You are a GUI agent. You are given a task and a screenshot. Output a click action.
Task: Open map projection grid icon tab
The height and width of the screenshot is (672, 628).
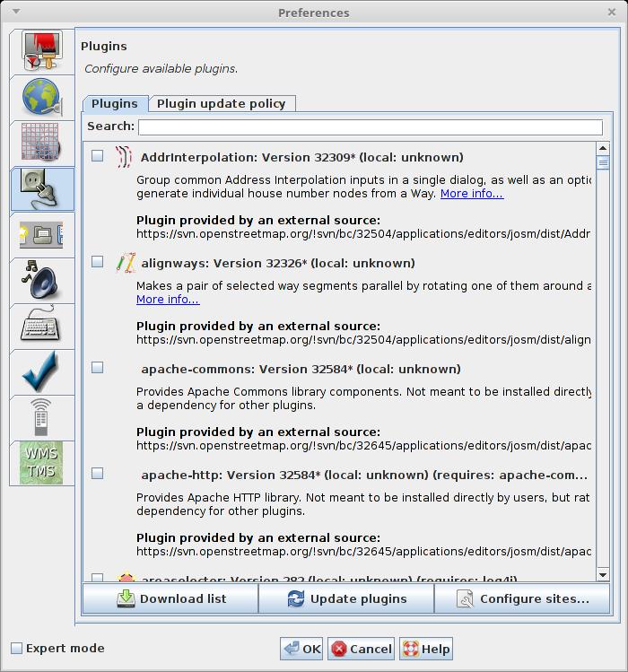[41, 143]
